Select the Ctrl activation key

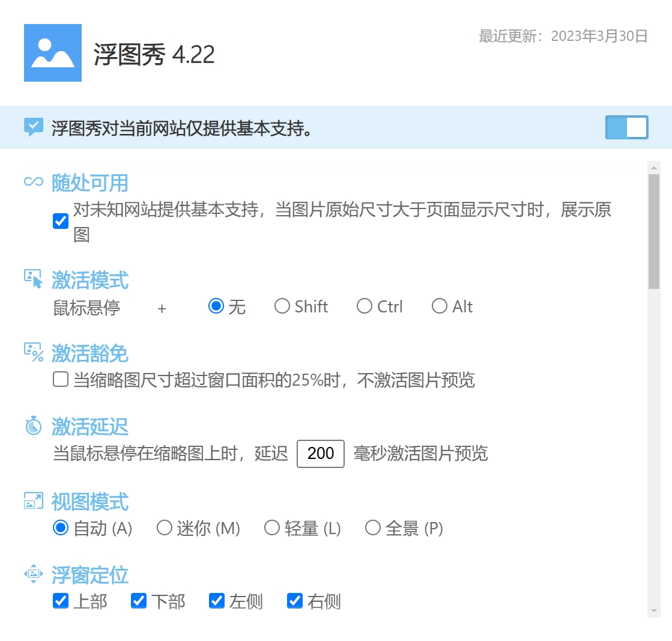pos(364,306)
